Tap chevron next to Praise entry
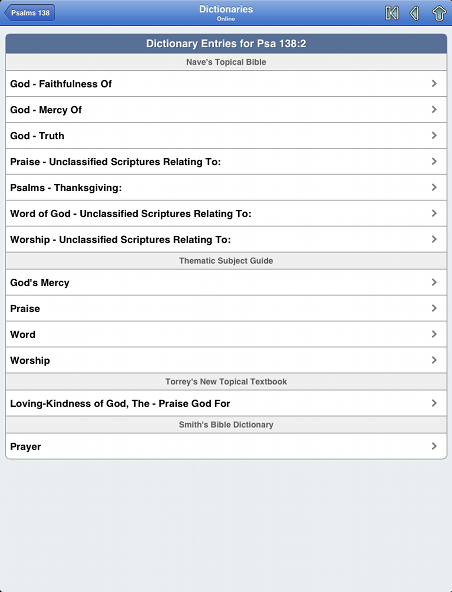 [434, 308]
